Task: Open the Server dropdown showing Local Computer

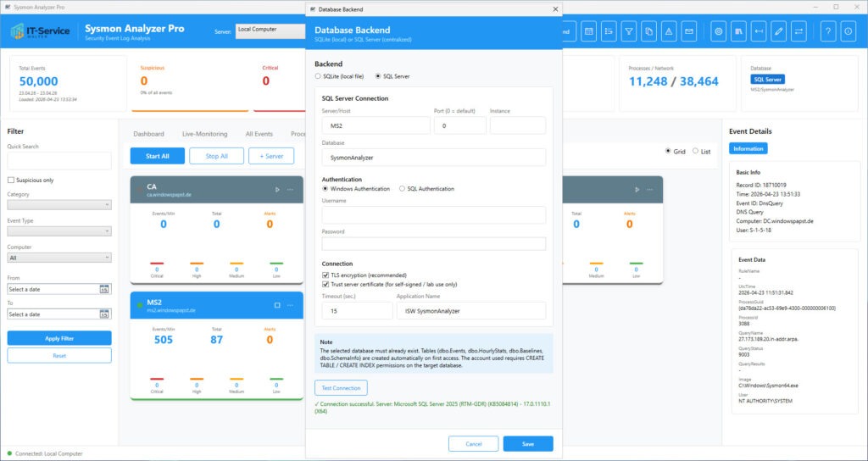Action: [270, 31]
